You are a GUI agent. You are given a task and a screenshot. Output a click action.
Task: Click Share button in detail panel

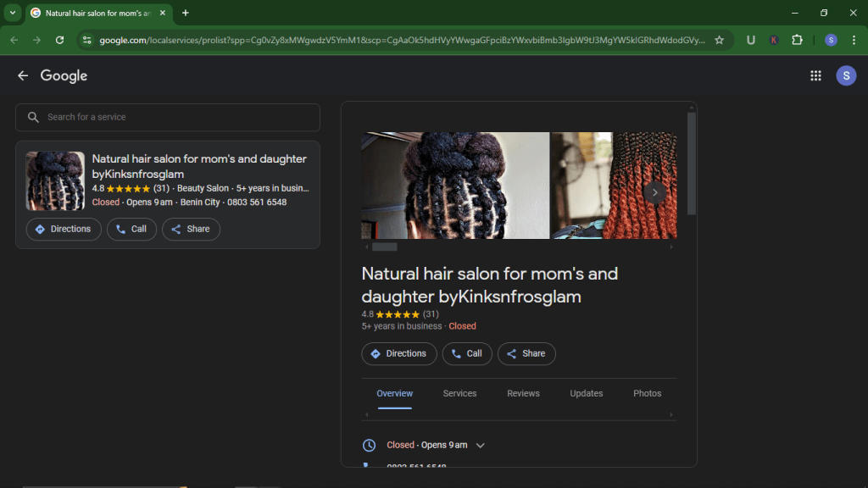tap(526, 354)
